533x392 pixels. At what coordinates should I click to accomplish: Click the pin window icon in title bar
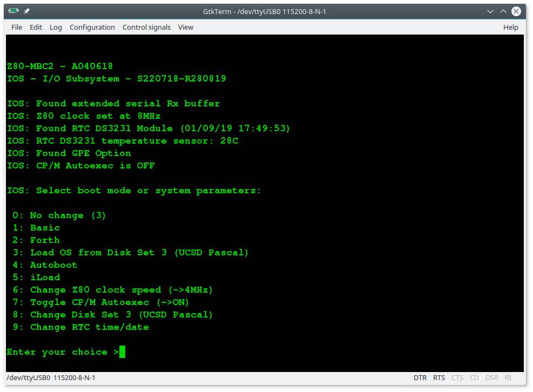tap(26, 11)
